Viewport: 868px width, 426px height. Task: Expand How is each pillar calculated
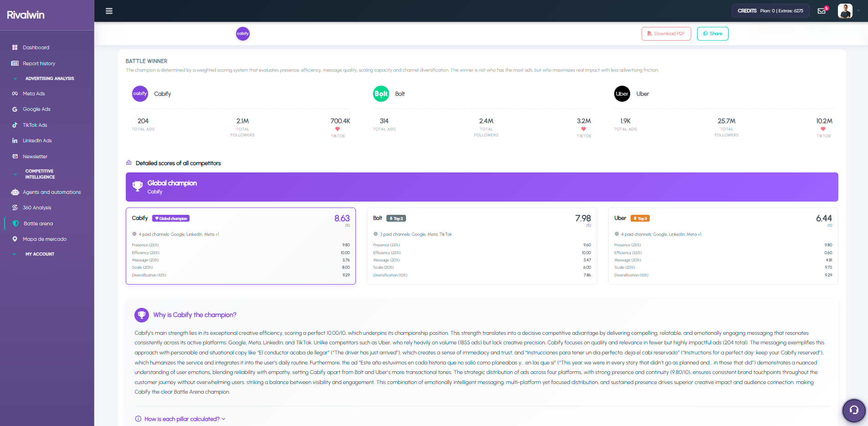(x=185, y=419)
